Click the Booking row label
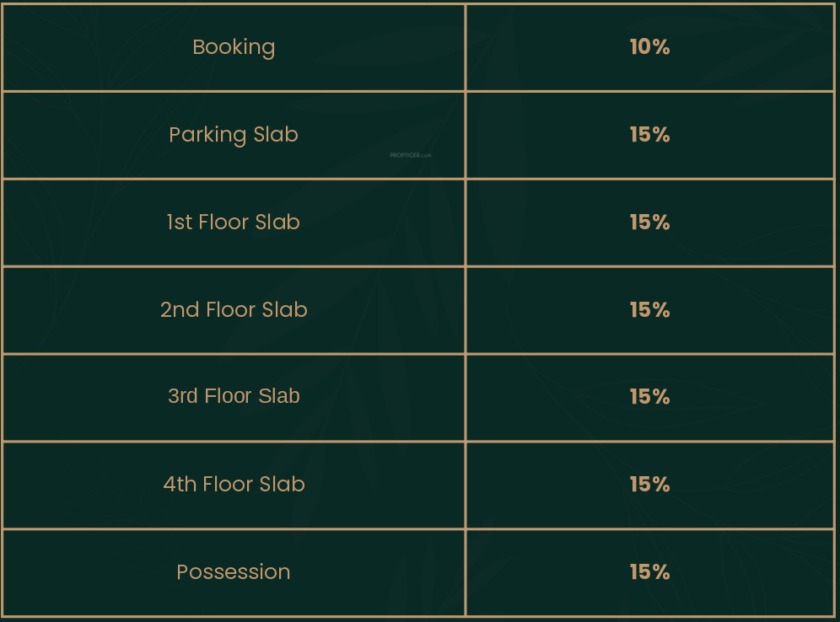The width and height of the screenshot is (840, 622). click(x=234, y=47)
